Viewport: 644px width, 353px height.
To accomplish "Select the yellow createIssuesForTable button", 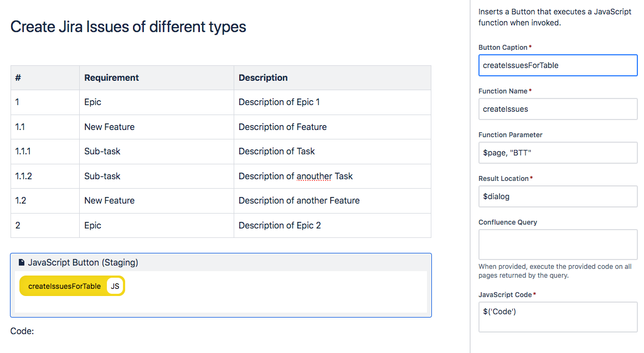I will pyautogui.click(x=64, y=286).
